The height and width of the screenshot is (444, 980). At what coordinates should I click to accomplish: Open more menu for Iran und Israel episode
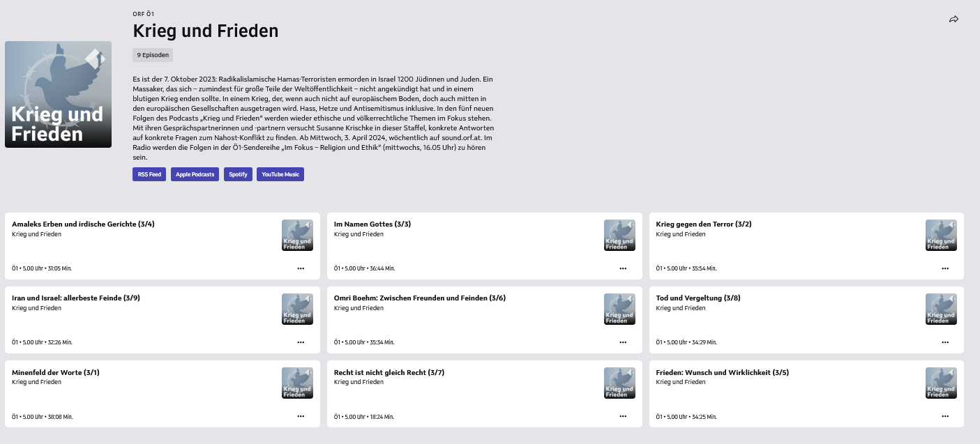pos(301,342)
